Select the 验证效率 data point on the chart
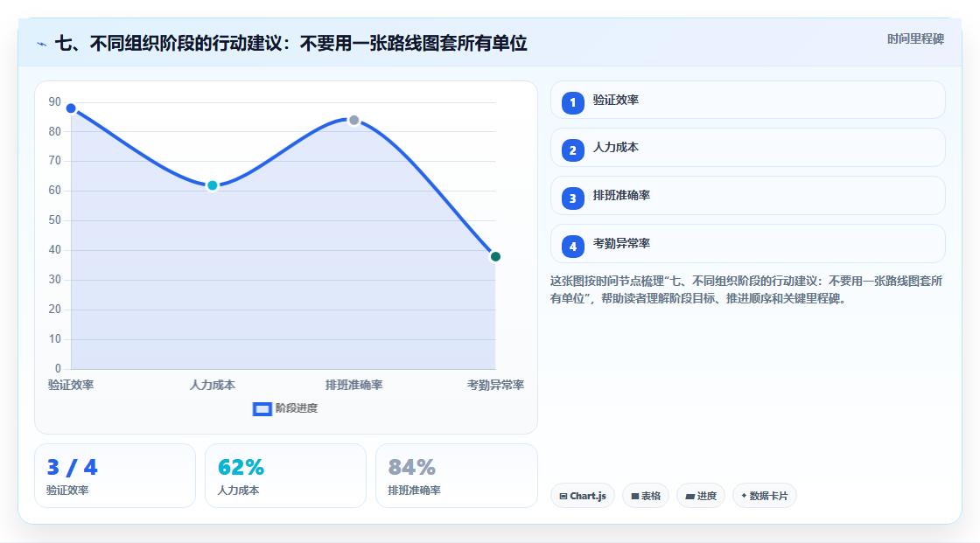 [71, 108]
